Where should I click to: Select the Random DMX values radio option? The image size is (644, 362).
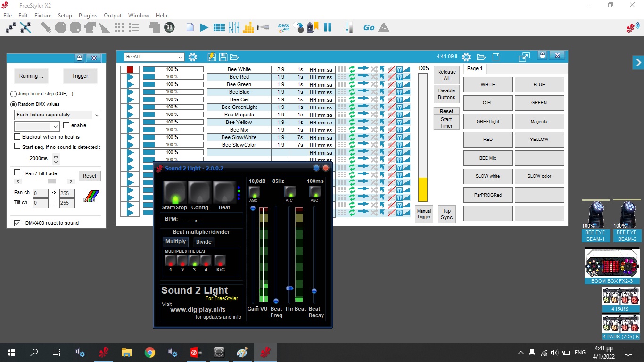pos(13,104)
